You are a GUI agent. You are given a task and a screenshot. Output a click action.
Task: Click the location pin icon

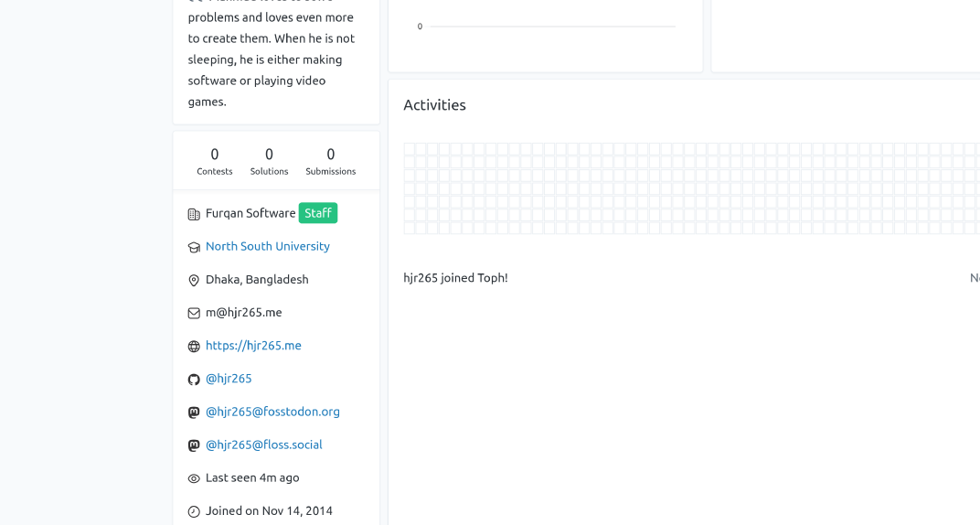(194, 280)
